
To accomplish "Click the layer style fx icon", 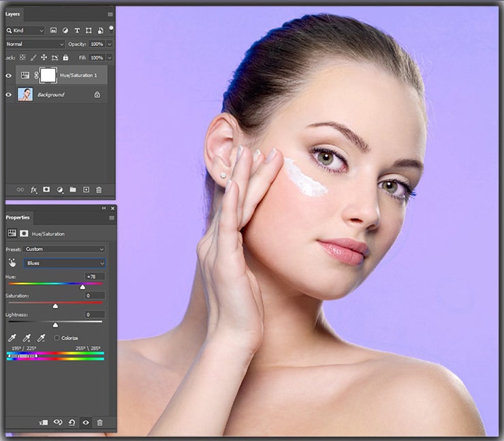I will (33, 189).
